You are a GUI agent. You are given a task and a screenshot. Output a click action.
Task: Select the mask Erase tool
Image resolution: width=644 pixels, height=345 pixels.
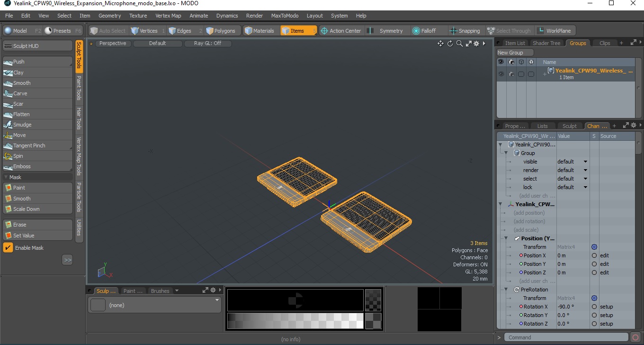[x=38, y=225]
